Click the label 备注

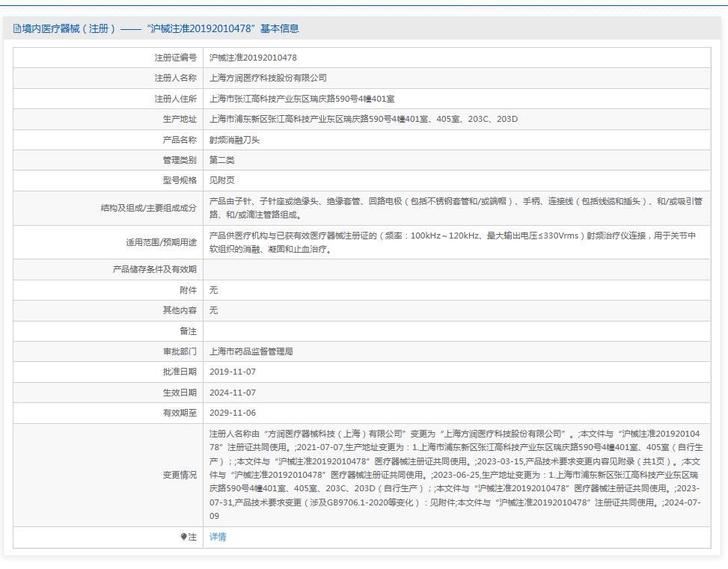[x=188, y=331]
